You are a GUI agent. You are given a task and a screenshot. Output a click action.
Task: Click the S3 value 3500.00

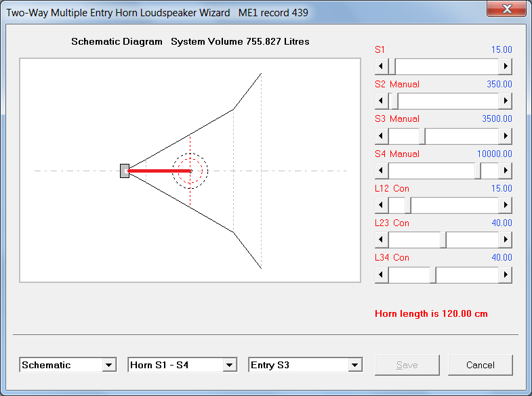coord(497,118)
